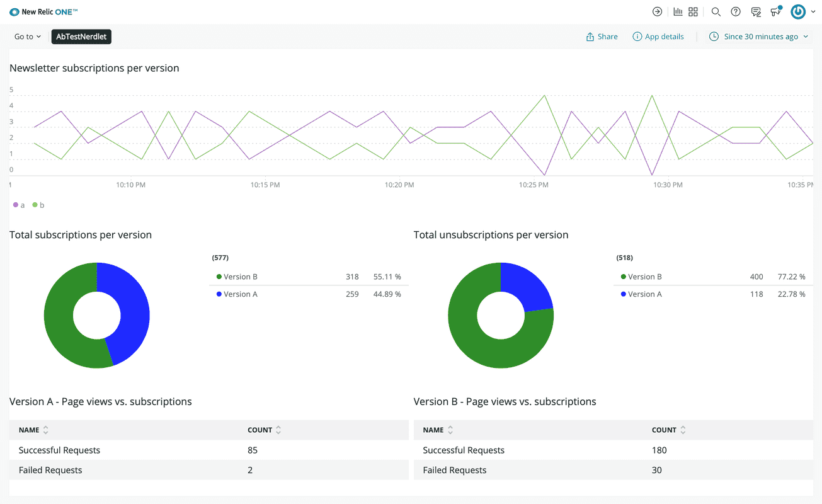Select the AbTestNerdlet breadcrumb tab
The image size is (822, 504).
[82, 37]
